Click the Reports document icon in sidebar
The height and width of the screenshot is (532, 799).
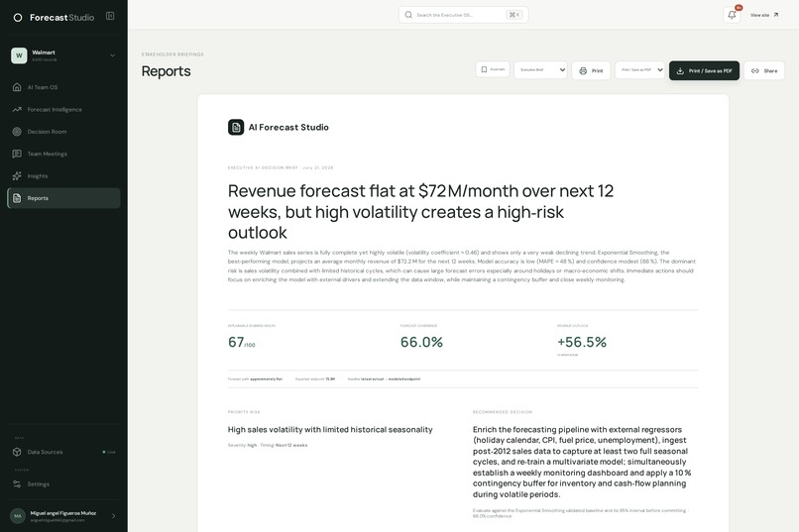click(x=17, y=198)
